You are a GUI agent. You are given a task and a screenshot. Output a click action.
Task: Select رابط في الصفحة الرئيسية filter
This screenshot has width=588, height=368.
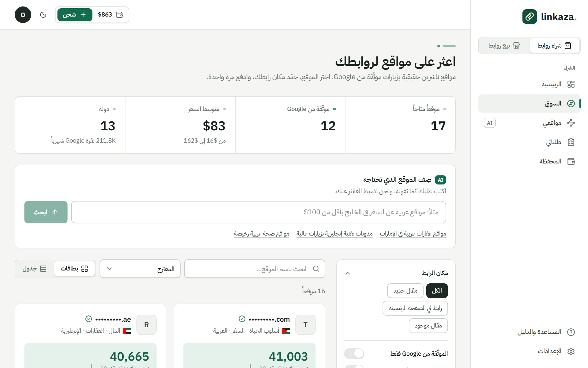tap(415, 308)
